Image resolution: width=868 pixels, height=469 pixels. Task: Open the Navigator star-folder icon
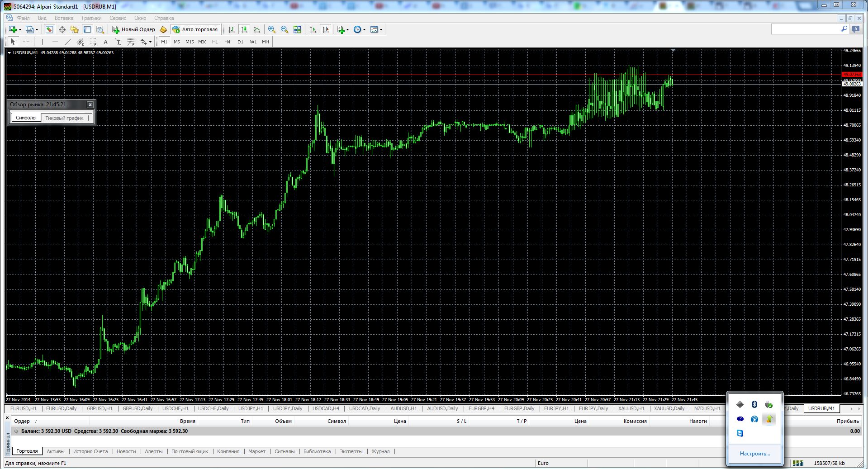(x=75, y=29)
